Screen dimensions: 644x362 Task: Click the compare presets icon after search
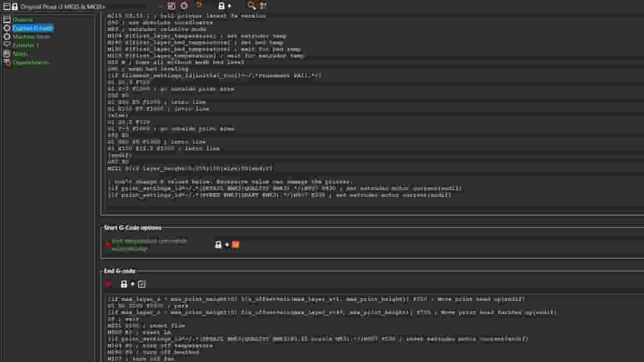click(x=263, y=6)
